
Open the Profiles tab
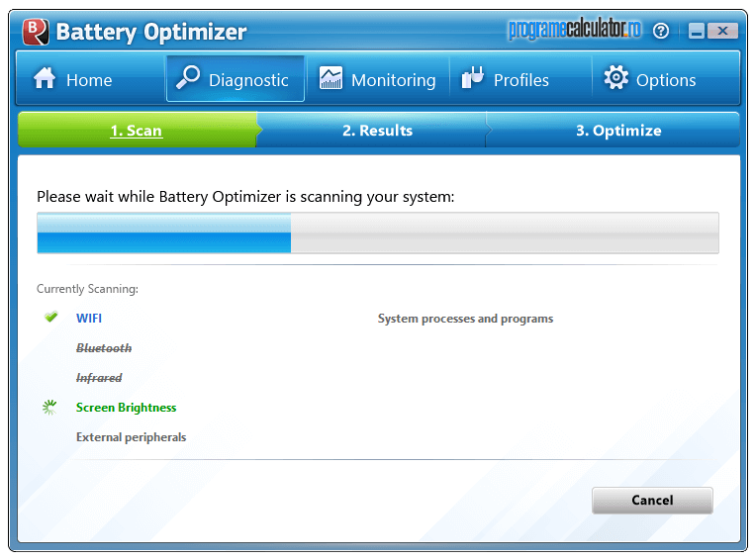(x=520, y=78)
